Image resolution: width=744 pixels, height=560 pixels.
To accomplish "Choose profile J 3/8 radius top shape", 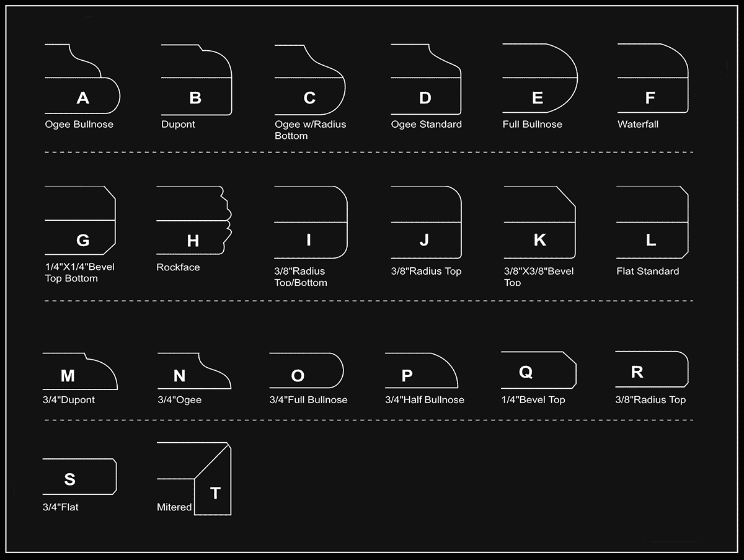I will pos(426,222).
